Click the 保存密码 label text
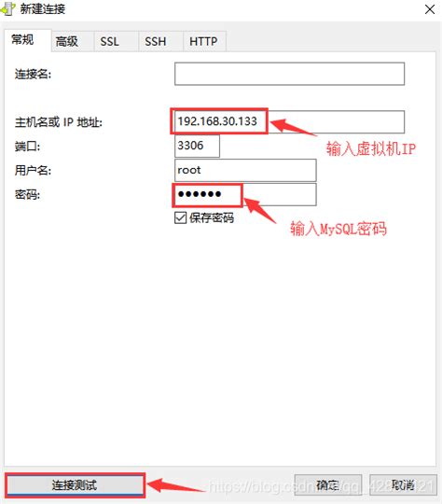442x504 pixels. pyautogui.click(x=212, y=217)
